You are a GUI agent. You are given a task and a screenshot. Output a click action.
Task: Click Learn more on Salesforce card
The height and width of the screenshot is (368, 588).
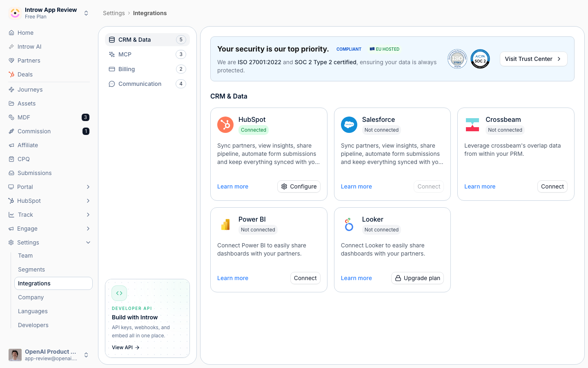(x=356, y=186)
